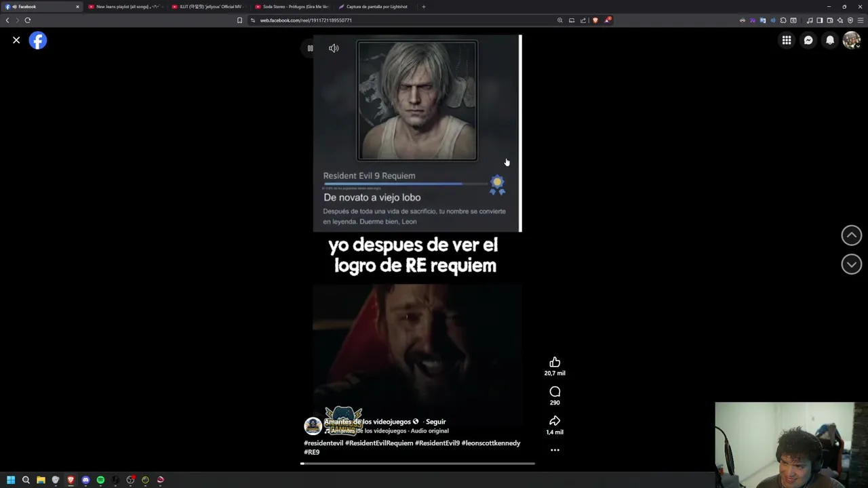The height and width of the screenshot is (488, 868).
Task: Open Brave Shields lion icon
Action: point(595,20)
